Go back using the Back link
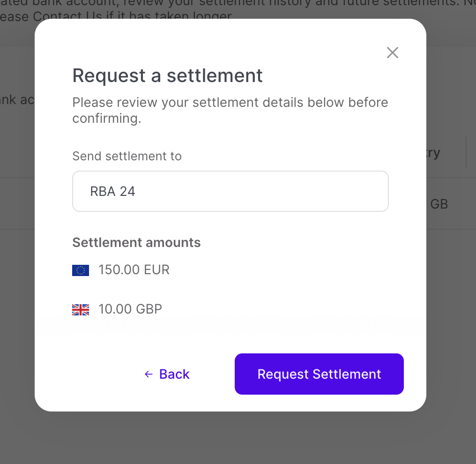This screenshot has width=476, height=464. [x=174, y=374]
